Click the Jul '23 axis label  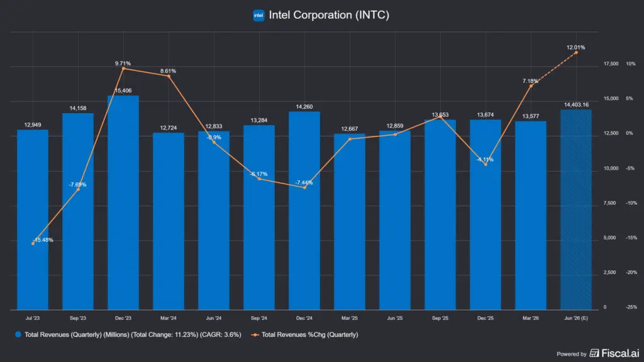pos(33,318)
